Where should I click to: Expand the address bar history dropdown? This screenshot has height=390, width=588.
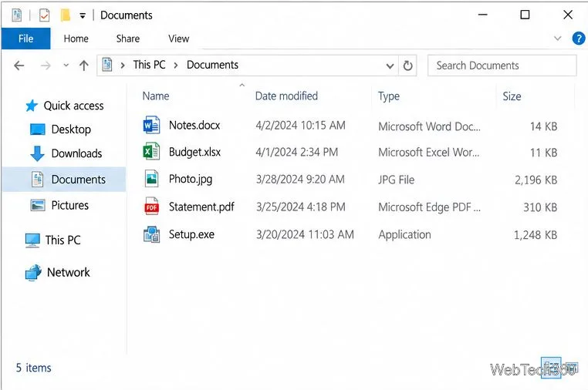tap(390, 66)
